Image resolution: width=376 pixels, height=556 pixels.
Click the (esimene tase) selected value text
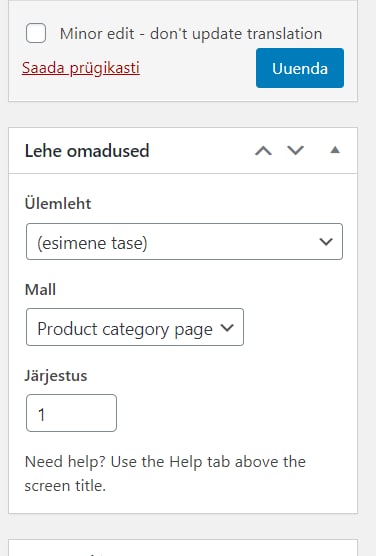coord(92,243)
